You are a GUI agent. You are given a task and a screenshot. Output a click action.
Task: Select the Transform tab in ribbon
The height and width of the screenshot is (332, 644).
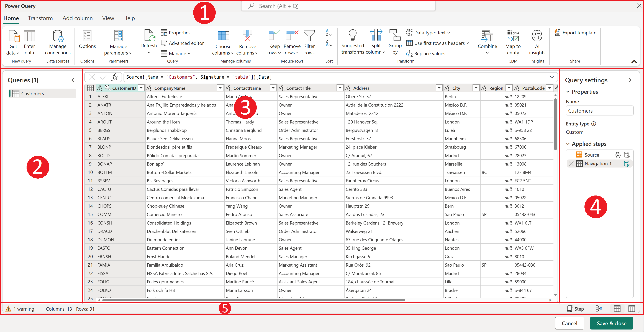pyautogui.click(x=41, y=18)
